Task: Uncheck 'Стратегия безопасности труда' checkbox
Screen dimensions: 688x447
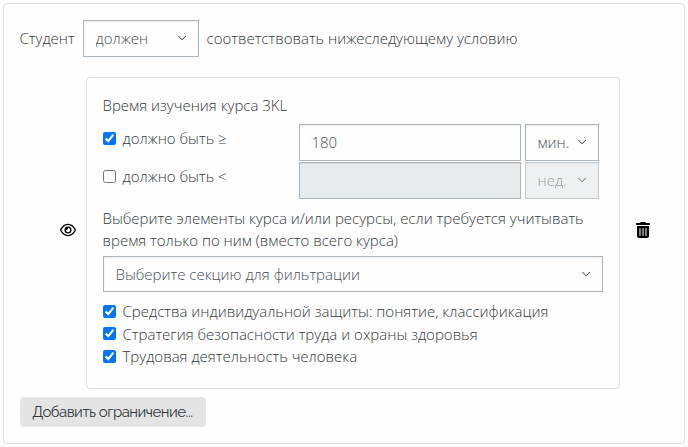Action: click(x=110, y=334)
